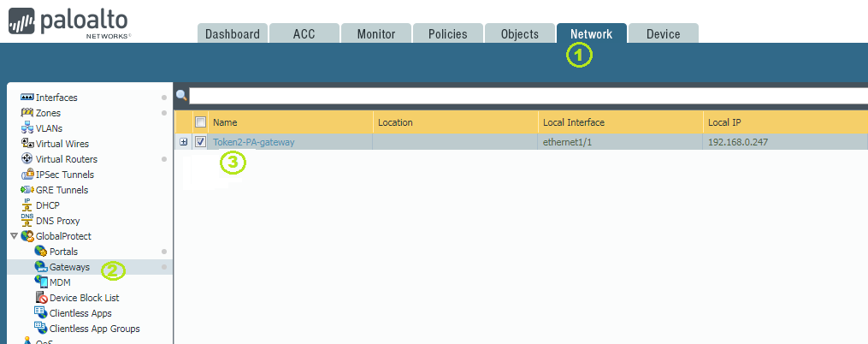Screen dimensions: 868x344
Task: Switch to the Objects tab
Action: coord(520,33)
